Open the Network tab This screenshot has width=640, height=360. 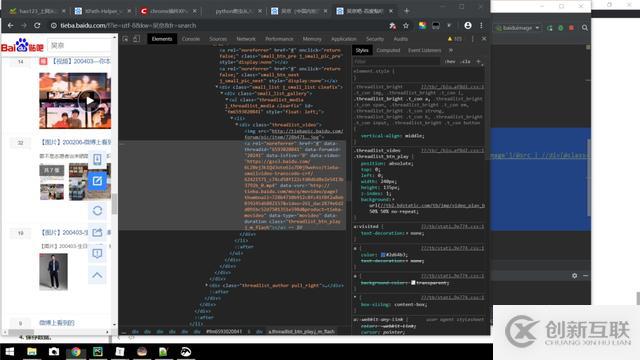(x=246, y=39)
